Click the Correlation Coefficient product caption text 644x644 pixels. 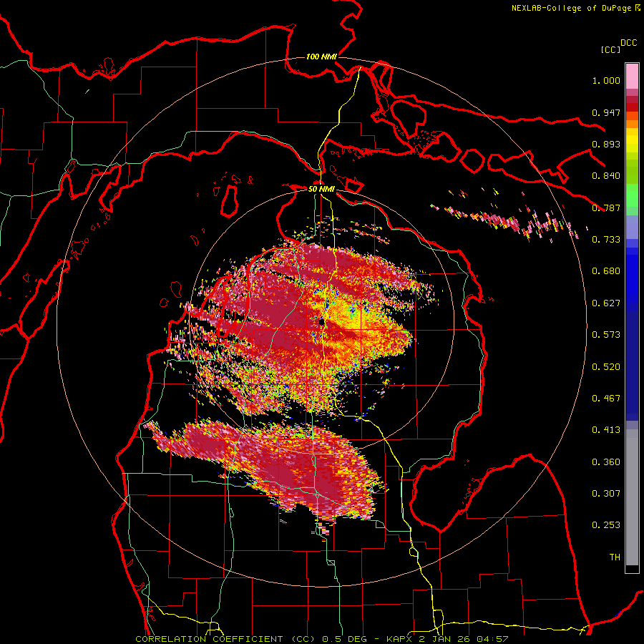[x=321, y=639]
